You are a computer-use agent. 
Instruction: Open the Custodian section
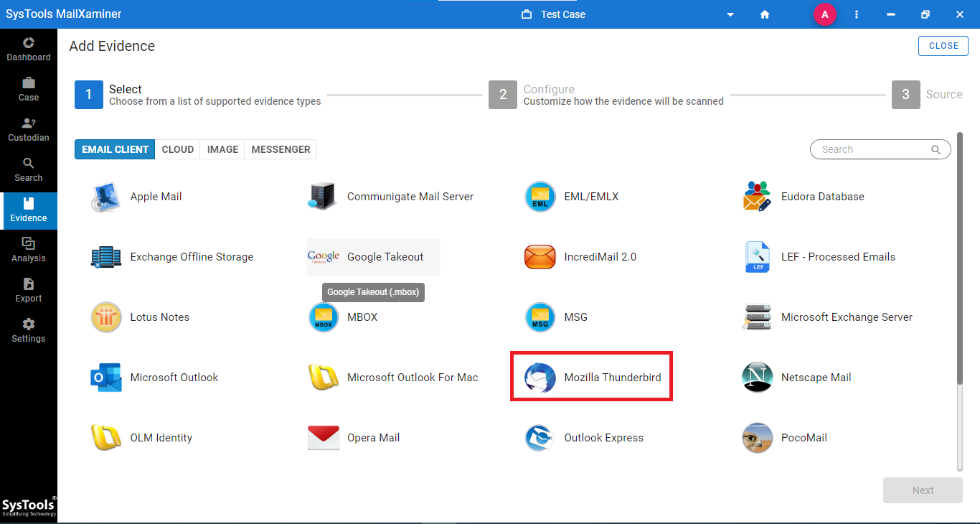coord(29,130)
